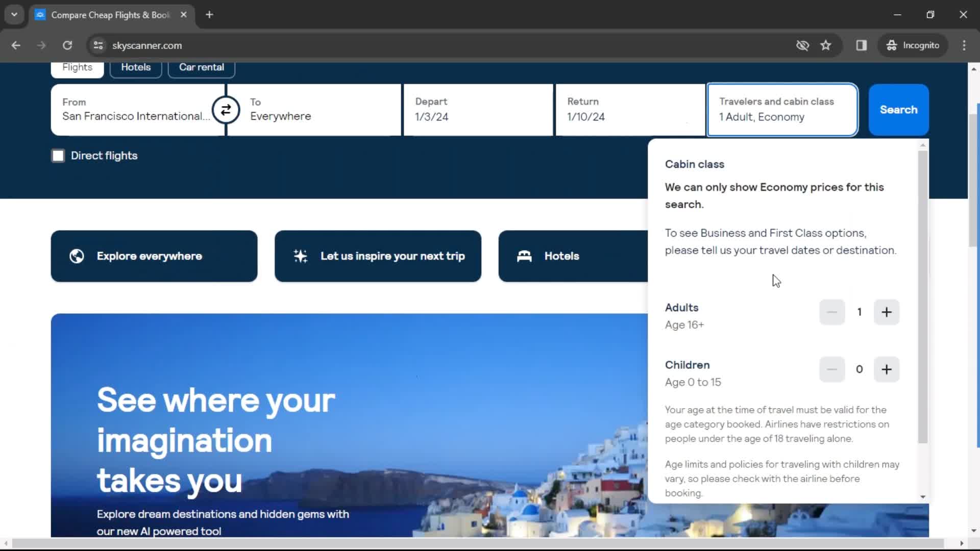
Task: Drag the popup scrollbar downward
Action: [923, 497]
